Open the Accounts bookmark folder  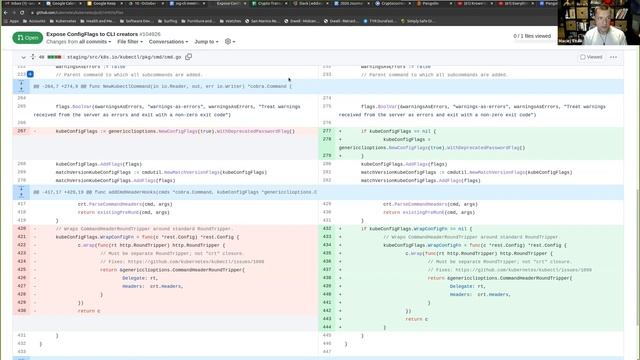(x=35, y=21)
